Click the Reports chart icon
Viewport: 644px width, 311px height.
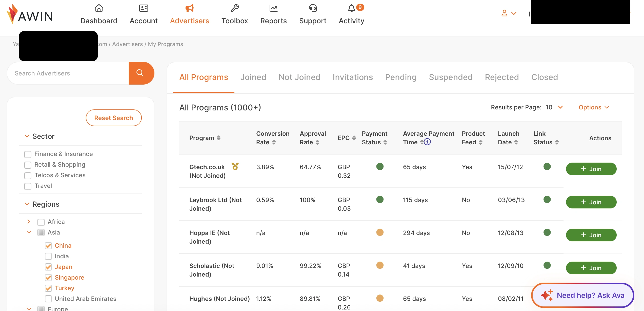[273, 8]
